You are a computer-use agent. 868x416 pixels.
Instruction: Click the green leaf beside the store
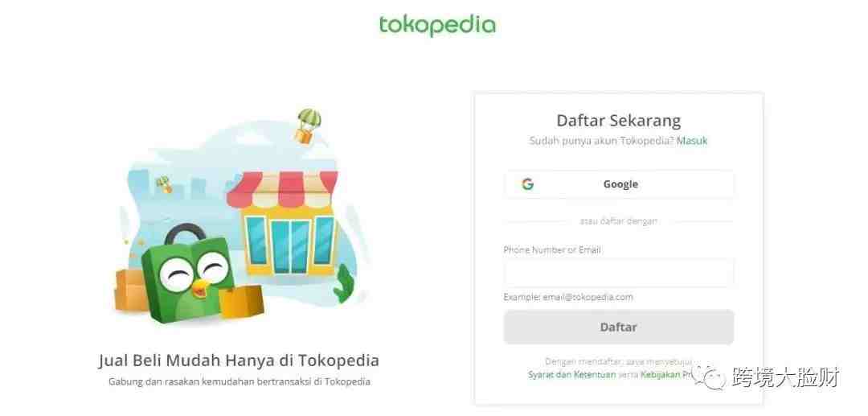pos(344,283)
